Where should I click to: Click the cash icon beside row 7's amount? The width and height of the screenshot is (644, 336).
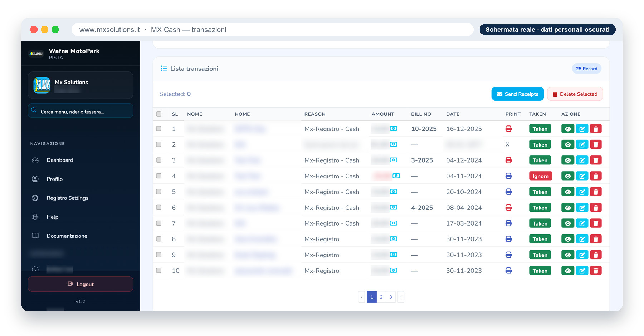pyautogui.click(x=394, y=223)
